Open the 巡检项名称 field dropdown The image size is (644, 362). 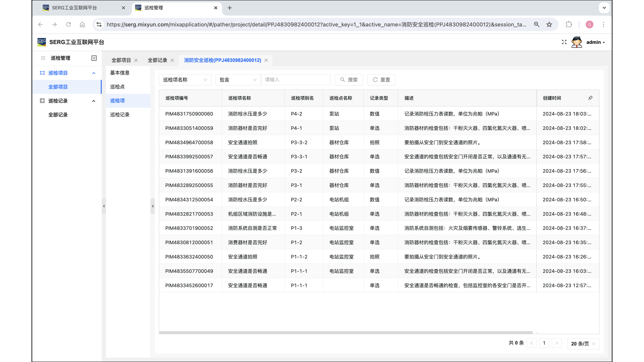pos(185,80)
